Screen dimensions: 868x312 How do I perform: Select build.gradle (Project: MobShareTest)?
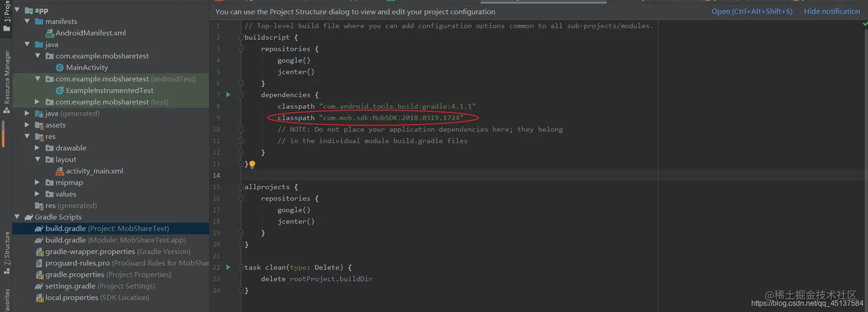tap(102, 228)
